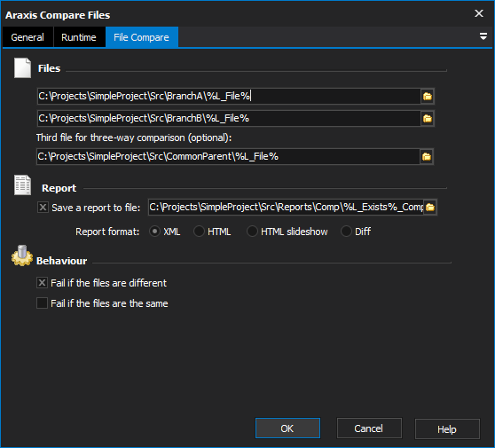
Task: Edit the BranchB second file field
Action: coord(229,119)
